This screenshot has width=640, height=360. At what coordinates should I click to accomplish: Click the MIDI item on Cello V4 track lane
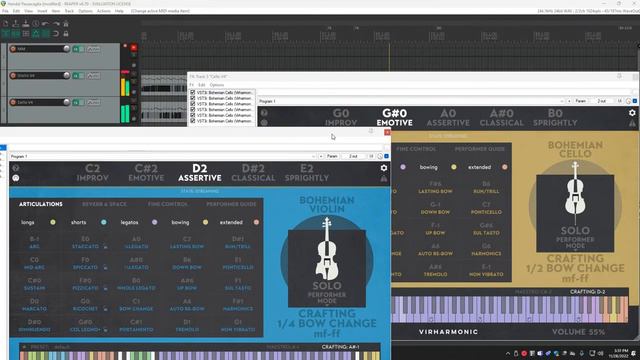(164, 111)
